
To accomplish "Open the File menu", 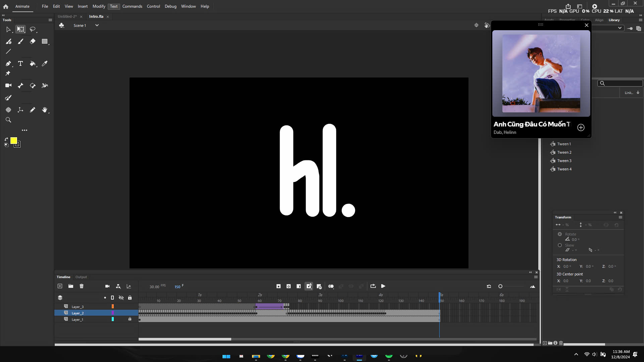I will pos(45,6).
